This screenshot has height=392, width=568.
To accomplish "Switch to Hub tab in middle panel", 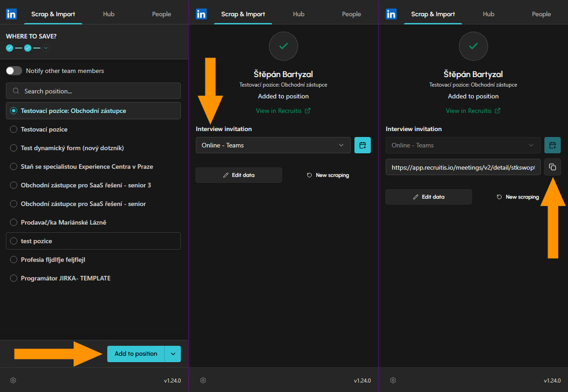I will (299, 14).
